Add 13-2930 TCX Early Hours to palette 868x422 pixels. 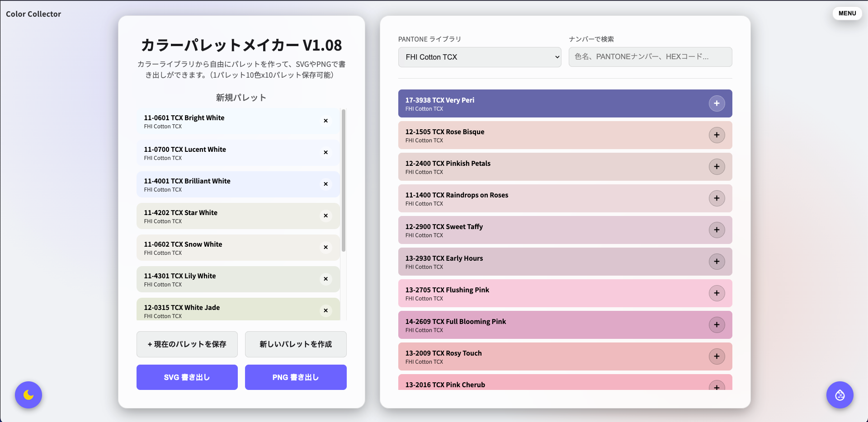pyautogui.click(x=717, y=262)
